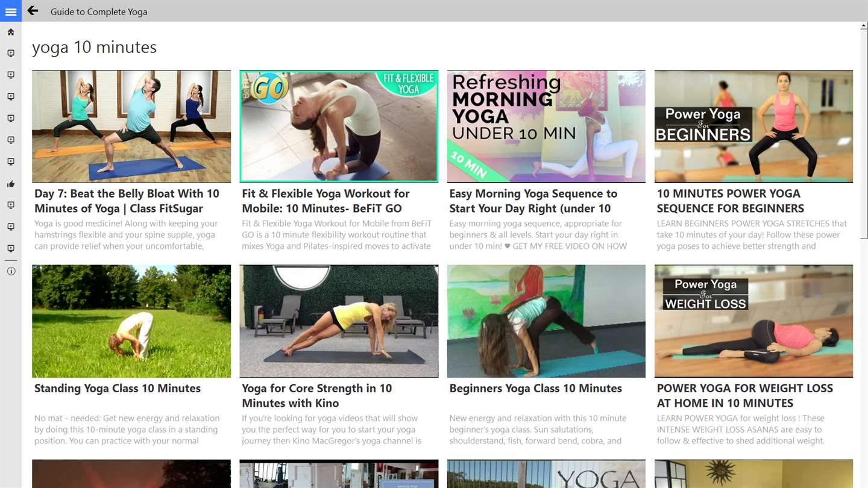Click description mentioning 'Yoga and Pilates-inspired moves'

click(x=336, y=235)
